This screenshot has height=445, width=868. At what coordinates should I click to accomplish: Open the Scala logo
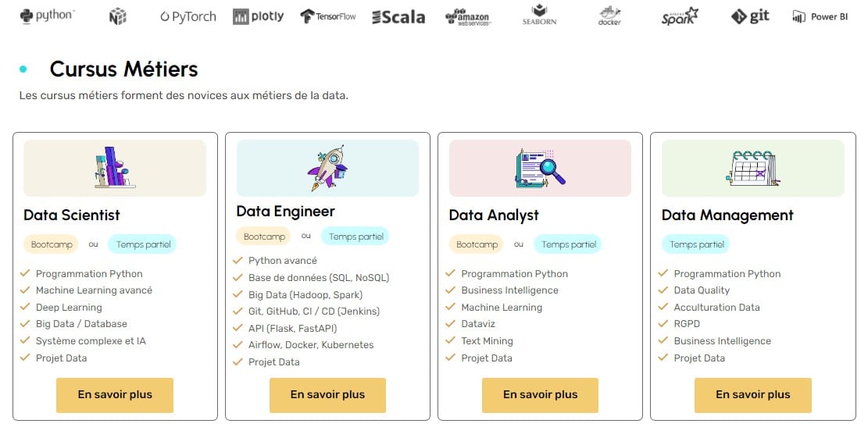coord(398,16)
